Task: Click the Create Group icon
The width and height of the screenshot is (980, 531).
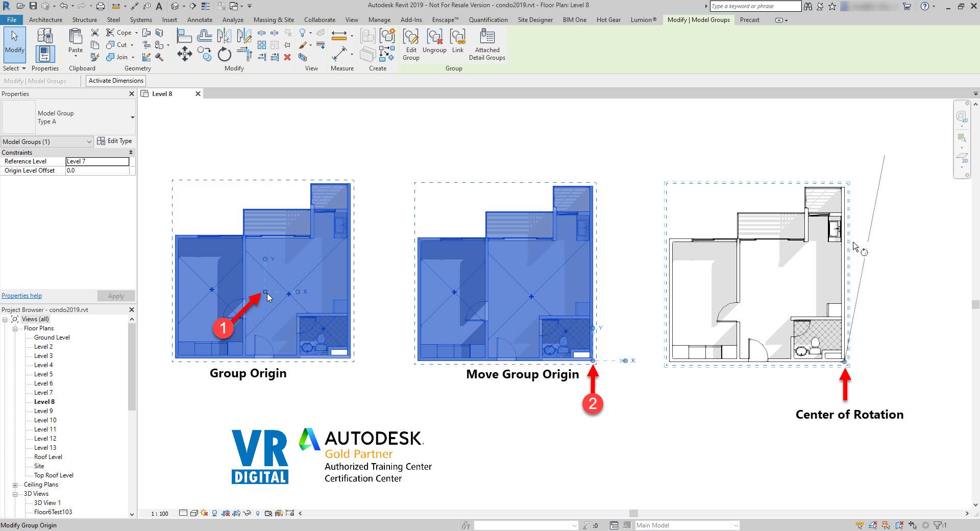Action: 388,35
